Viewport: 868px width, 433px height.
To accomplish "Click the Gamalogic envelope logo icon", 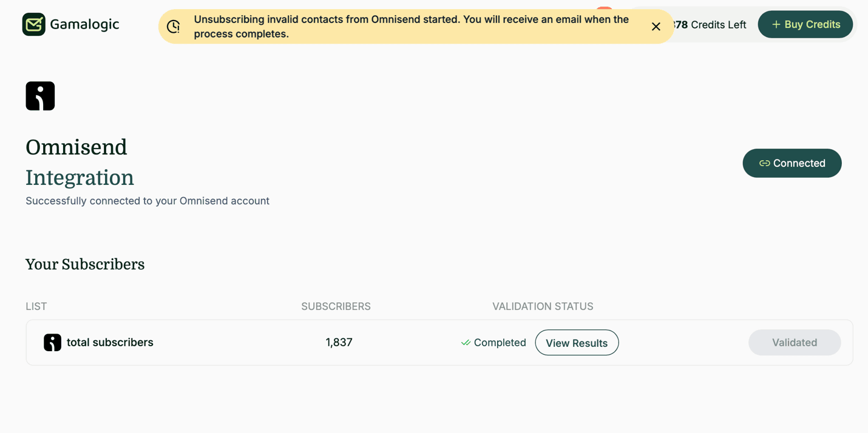I will click(34, 24).
